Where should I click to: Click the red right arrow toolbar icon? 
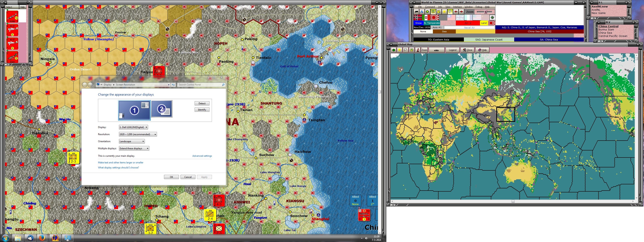[x=461, y=12]
